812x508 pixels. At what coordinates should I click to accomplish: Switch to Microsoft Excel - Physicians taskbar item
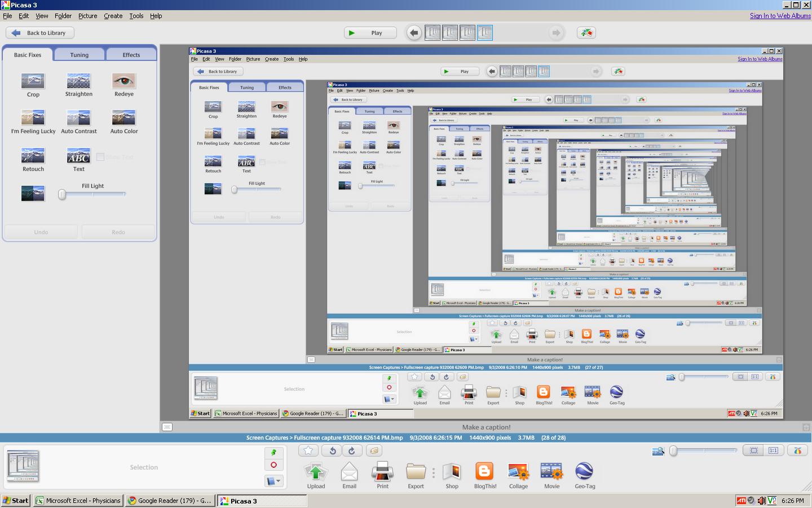tap(78, 500)
